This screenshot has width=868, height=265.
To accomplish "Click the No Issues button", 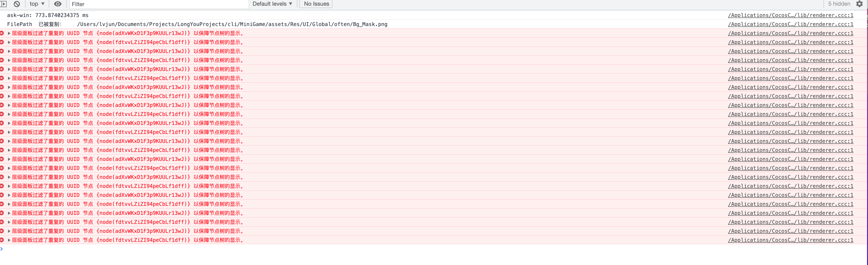I will (316, 4).
